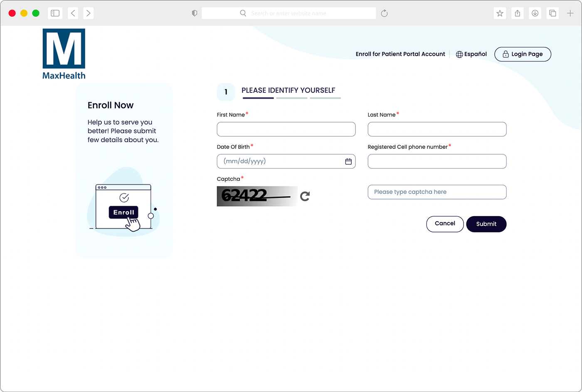The height and width of the screenshot is (392, 582).
Task: Select the Registered Cell phone number field
Action: (x=437, y=161)
